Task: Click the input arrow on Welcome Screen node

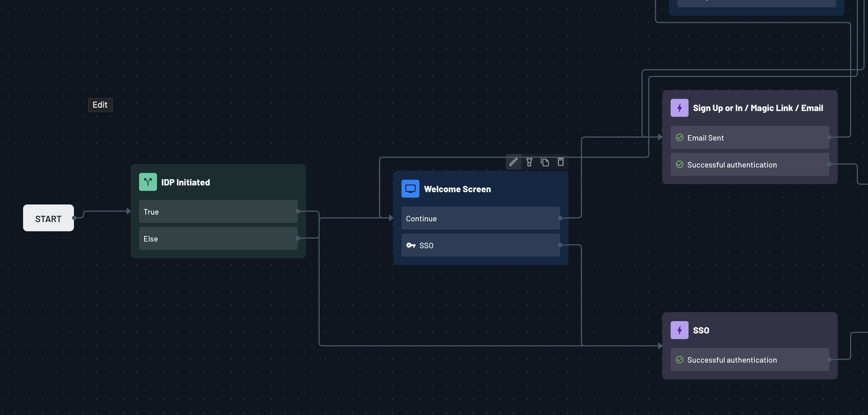Action: (391, 218)
